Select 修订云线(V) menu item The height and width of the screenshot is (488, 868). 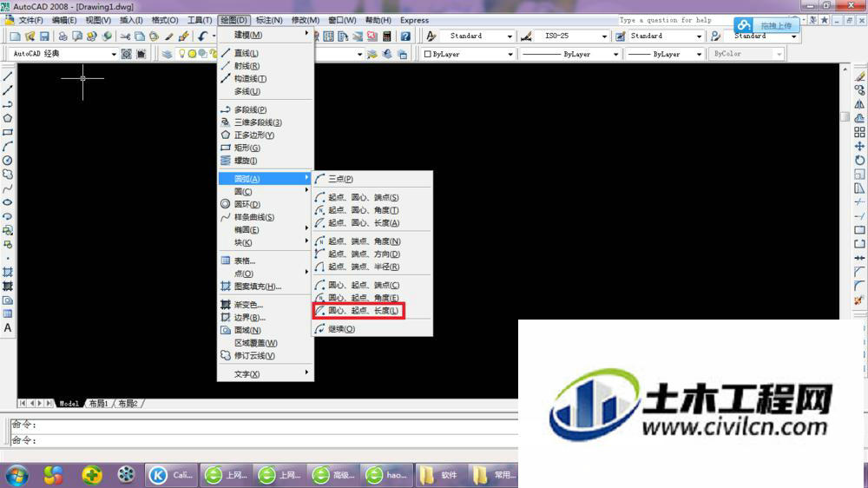[x=266, y=356]
